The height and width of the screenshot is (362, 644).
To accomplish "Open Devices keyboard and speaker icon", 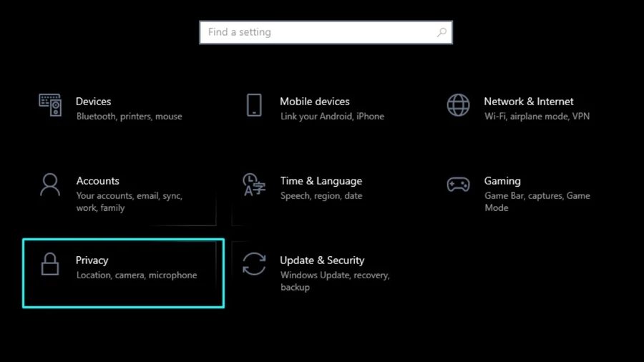I will [x=50, y=105].
